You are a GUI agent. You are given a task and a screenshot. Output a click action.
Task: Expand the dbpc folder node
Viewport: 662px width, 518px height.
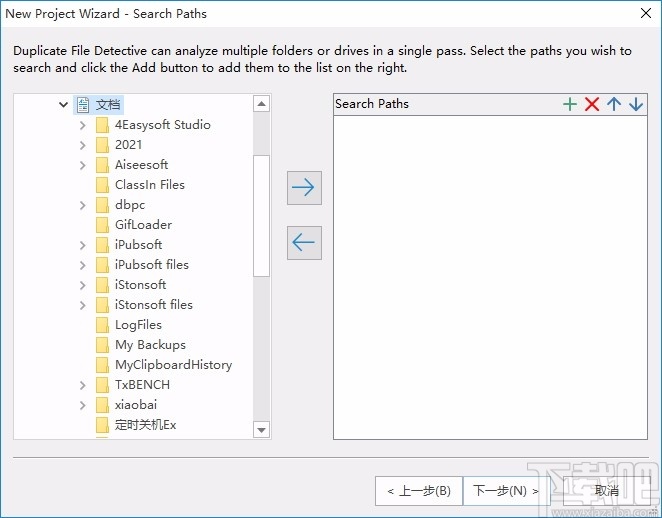pos(83,205)
